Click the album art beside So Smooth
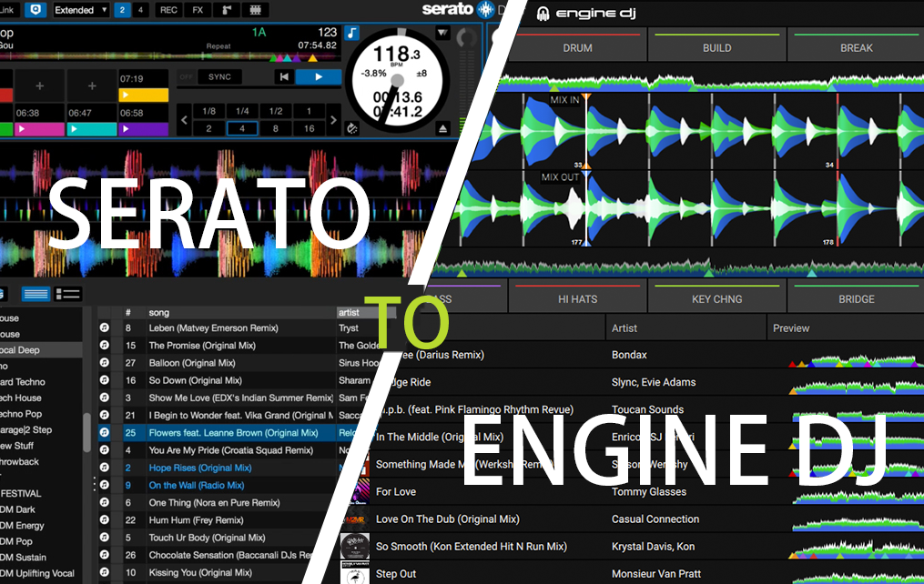The height and width of the screenshot is (584, 924). point(355,547)
